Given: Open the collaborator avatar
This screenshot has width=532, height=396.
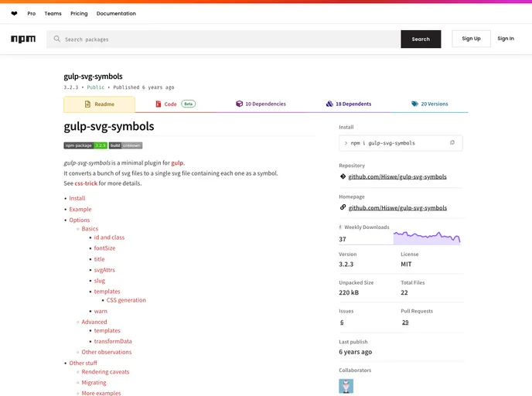Looking at the screenshot, I should 346,386.
